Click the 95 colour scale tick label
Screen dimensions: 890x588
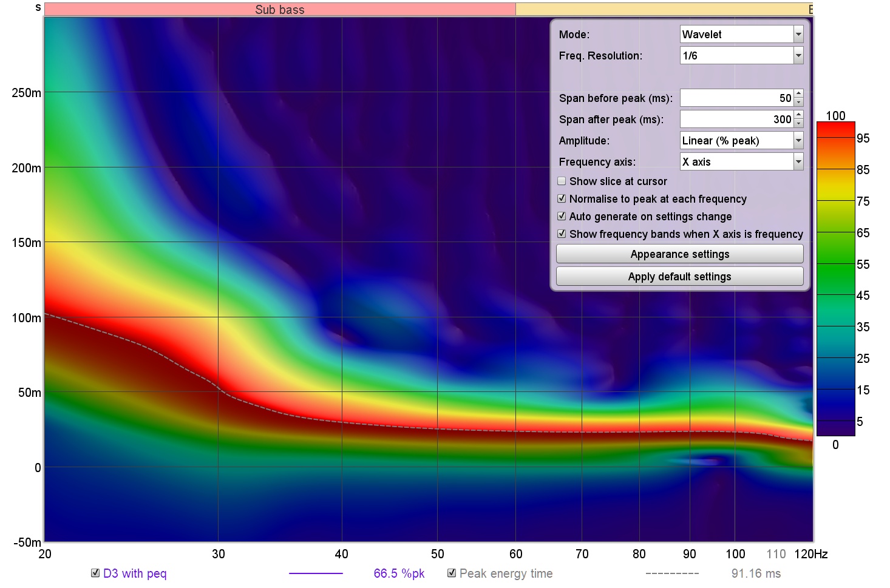point(863,138)
